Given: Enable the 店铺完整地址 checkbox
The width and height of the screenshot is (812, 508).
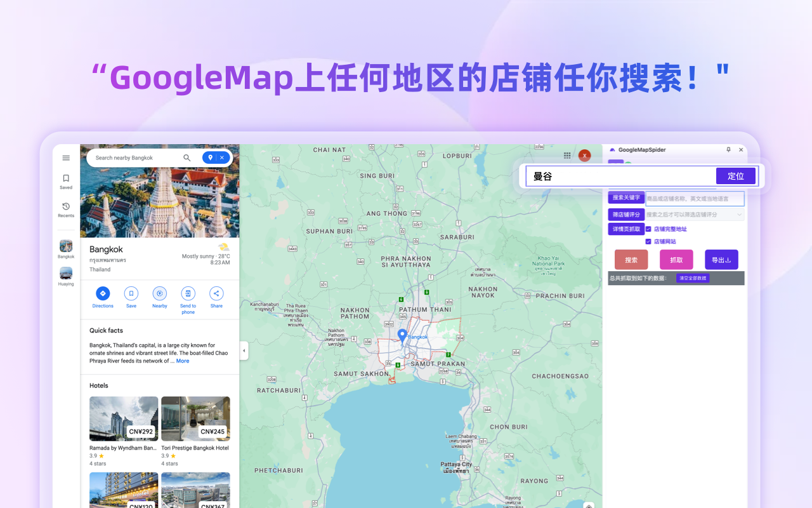Looking at the screenshot, I should coord(648,229).
